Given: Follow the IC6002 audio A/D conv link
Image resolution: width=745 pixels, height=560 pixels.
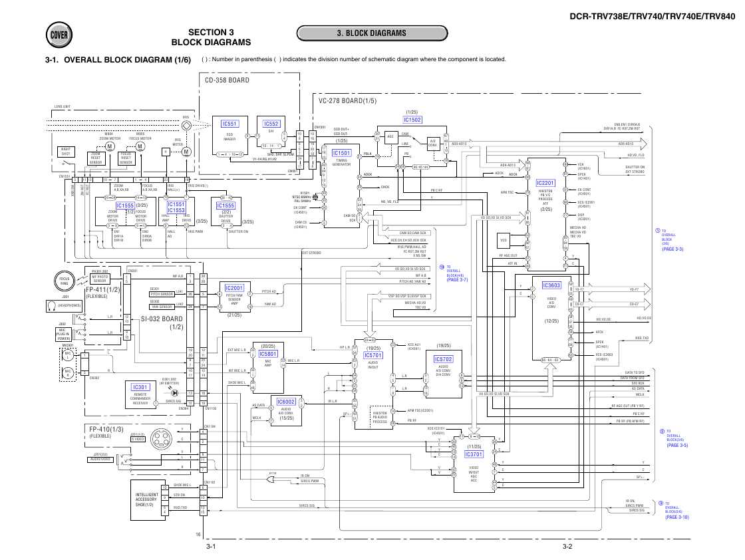Looking at the screenshot, I should click(x=286, y=402).
